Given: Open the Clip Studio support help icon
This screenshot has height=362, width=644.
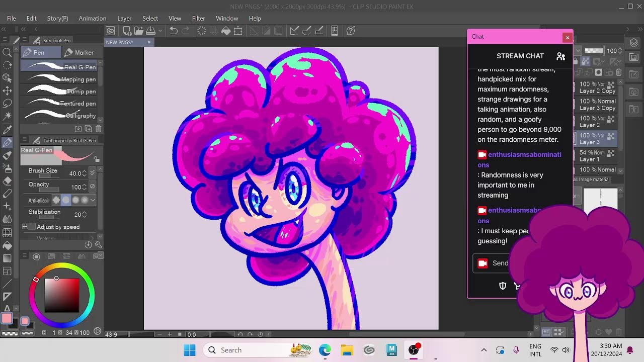Looking at the screenshot, I should 351,31.
